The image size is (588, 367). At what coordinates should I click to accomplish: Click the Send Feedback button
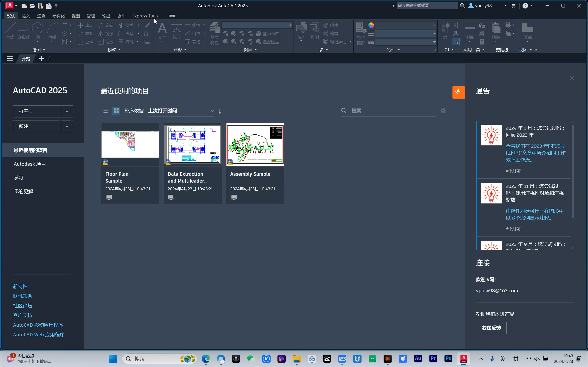(491, 328)
